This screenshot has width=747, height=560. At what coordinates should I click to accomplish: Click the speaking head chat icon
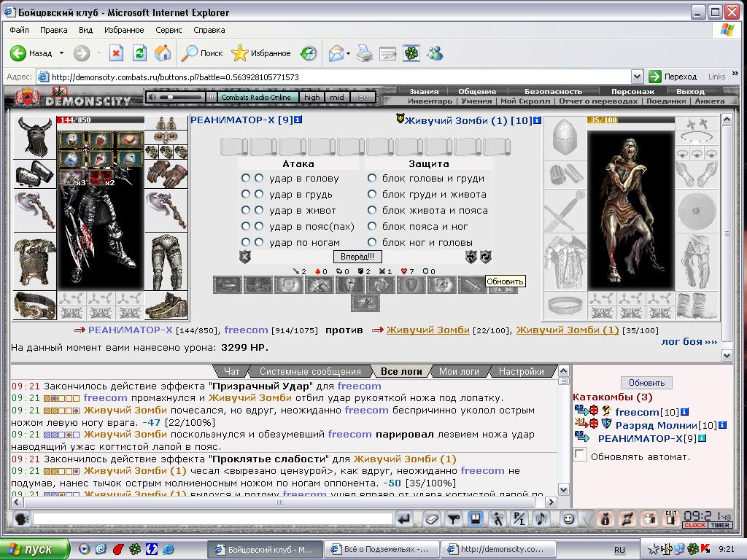point(21,518)
